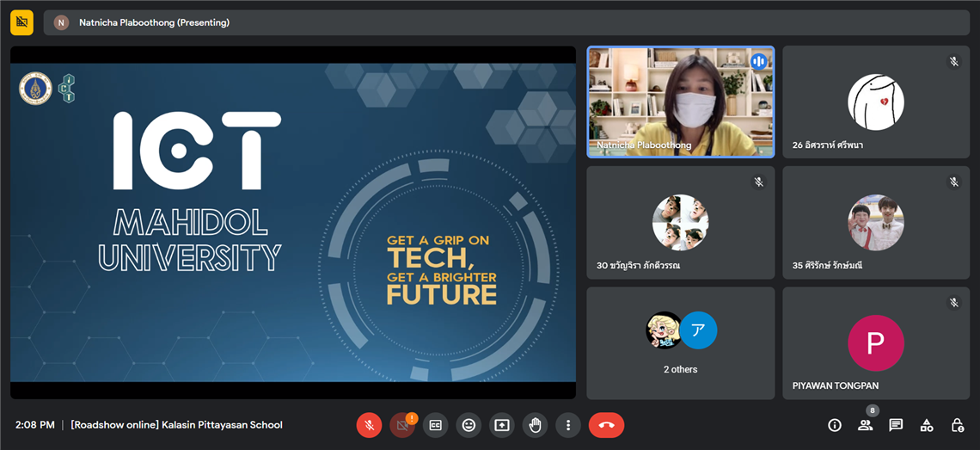The image size is (980, 450).
Task: Turn on the disabled camera button
Action: 402,425
